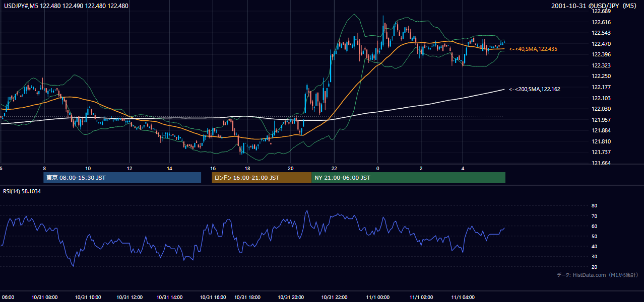
Task: Click the 122.689 price axis label
Action: point(602,11)
